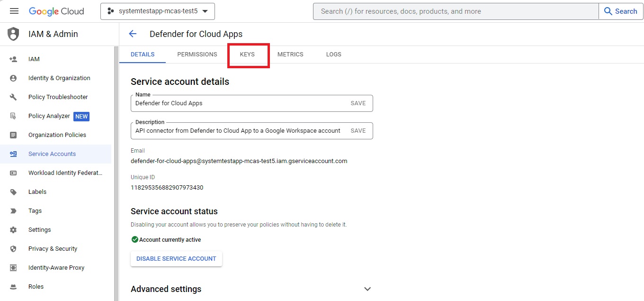Click the search box for resources
This screenshot has height=301, width=644.
pyautogui.click(x=456, y=11)
